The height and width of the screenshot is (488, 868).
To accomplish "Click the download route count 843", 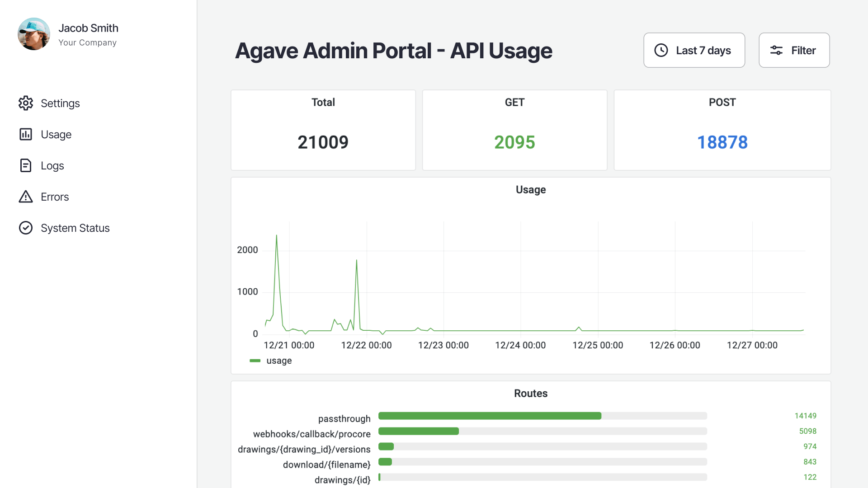I will 810,462.
